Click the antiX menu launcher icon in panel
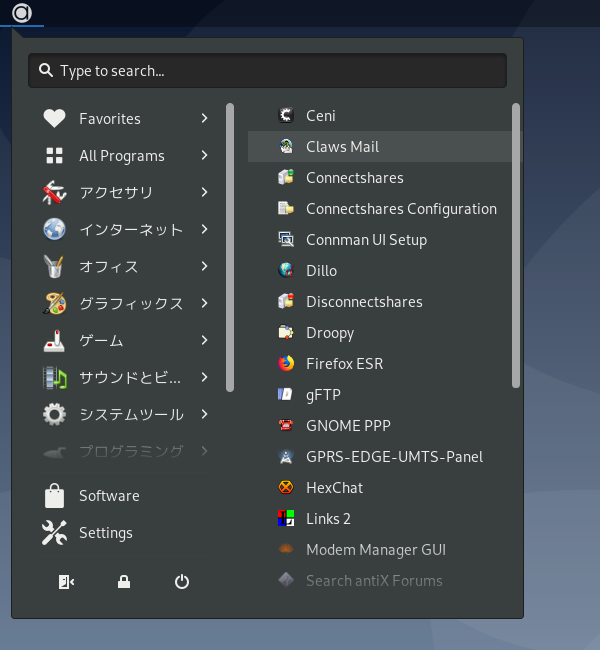The width and height of the screenshot is (600, 650). point(22,13)
